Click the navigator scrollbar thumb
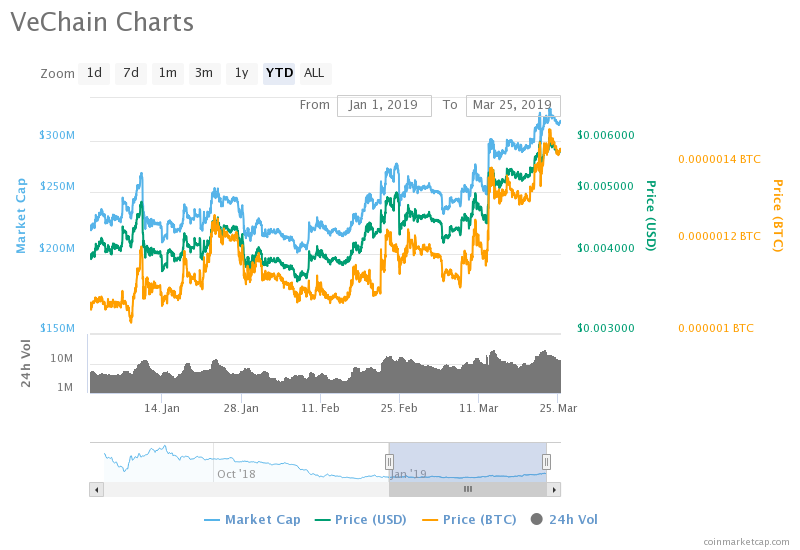This screenshot has width=800, height=550. [468, 490]
